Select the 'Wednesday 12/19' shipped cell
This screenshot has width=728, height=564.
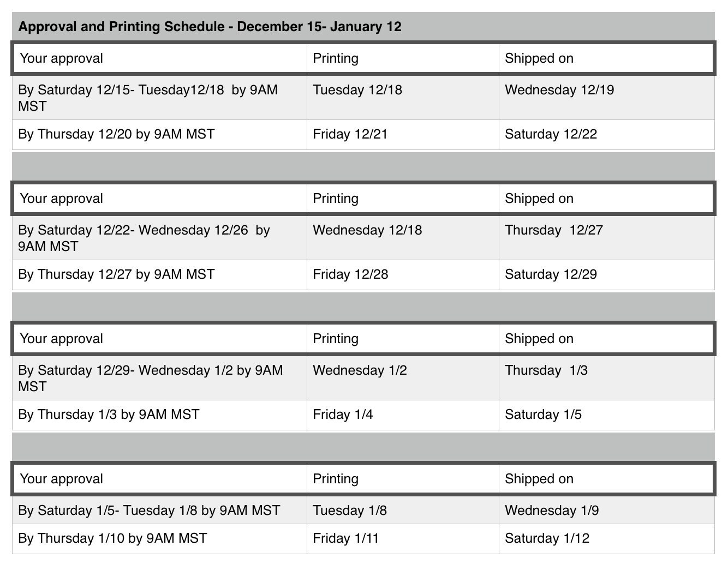coord(606,98)
